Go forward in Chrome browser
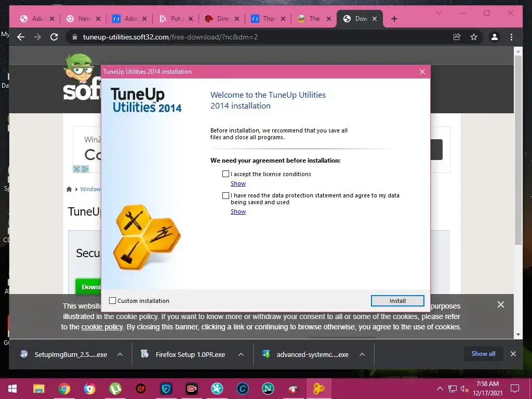Viewport: 532px width, 399px height. click(37, 37)
